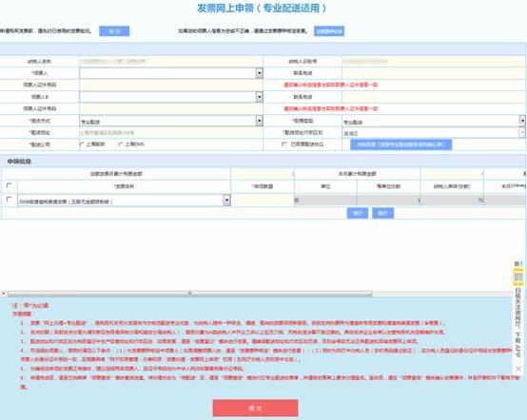Expand the 领票人B second recipient dropdown

(x=259, y=97)
